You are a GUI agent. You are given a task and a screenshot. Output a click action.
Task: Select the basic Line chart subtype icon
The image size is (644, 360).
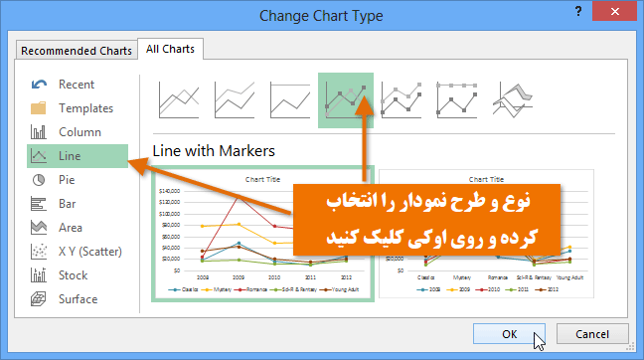tap(179, 100)
